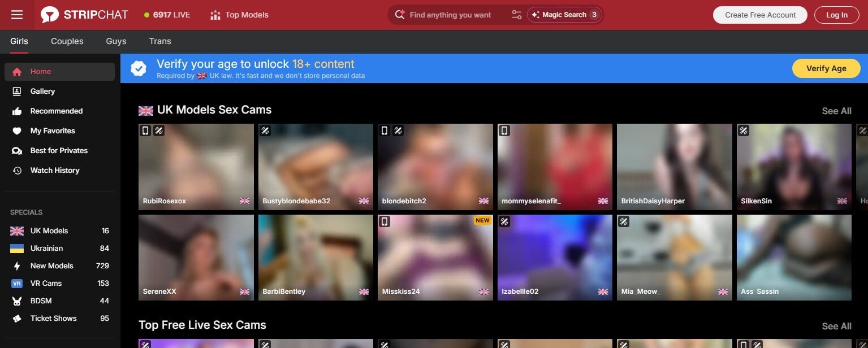Image resolution: width=868 pixels, height=348 pixels.
Task: Open Top Models from the header
Action: (x=238, y=15)
